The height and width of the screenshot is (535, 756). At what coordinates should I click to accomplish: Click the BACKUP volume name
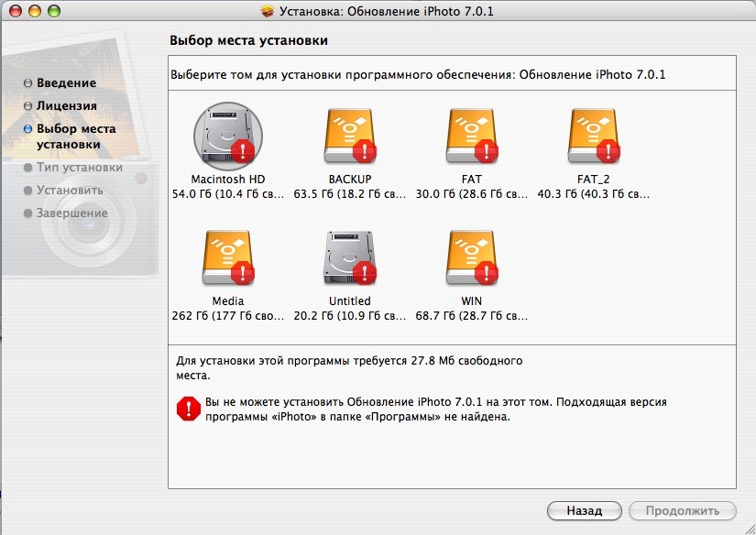[x=350, y=180]
